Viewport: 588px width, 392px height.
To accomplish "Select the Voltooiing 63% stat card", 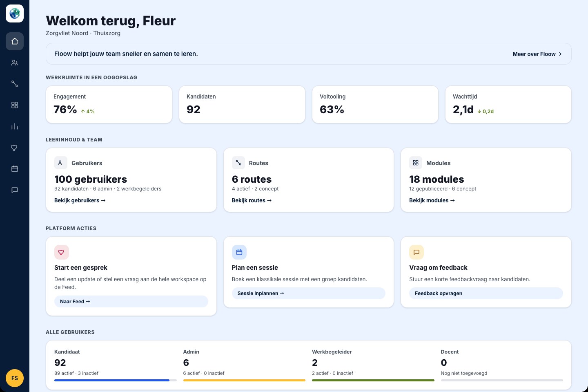I will click(x=375, y=104).
